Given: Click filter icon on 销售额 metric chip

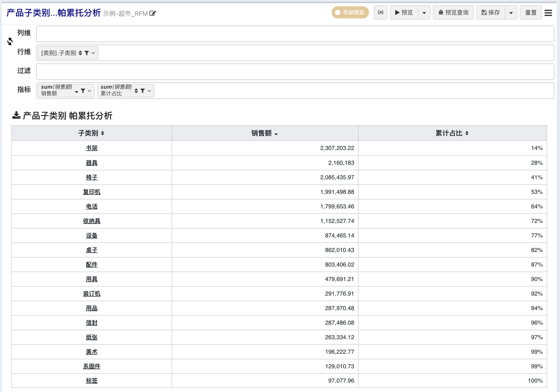Looking at the screenshot, I should 83,91.
